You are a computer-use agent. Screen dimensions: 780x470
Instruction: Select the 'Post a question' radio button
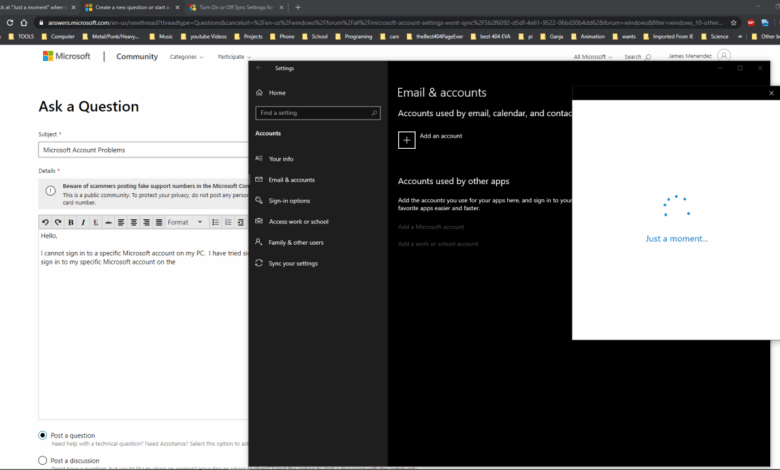[43, 435]
